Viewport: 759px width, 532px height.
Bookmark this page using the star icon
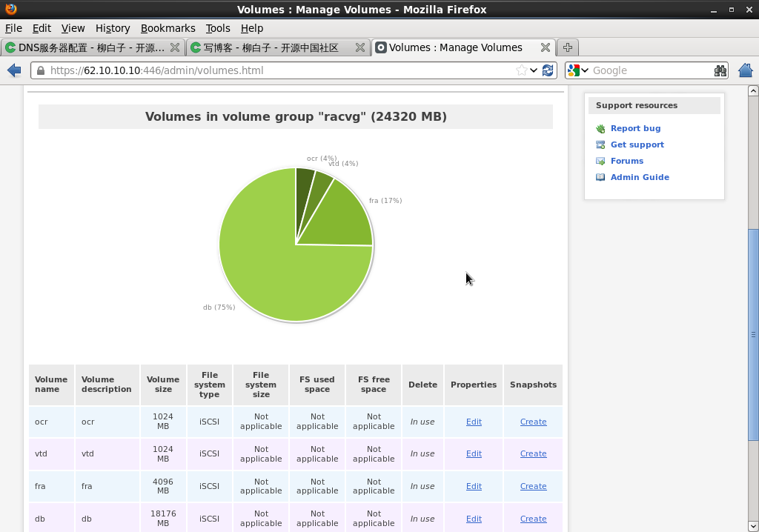click(522, 70)
